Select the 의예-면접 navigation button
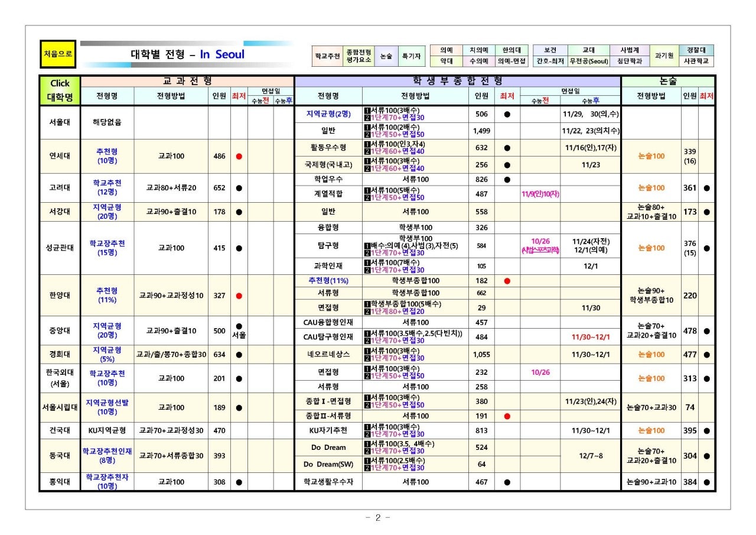Screen dimensions: 756x535 coord(511,61)
